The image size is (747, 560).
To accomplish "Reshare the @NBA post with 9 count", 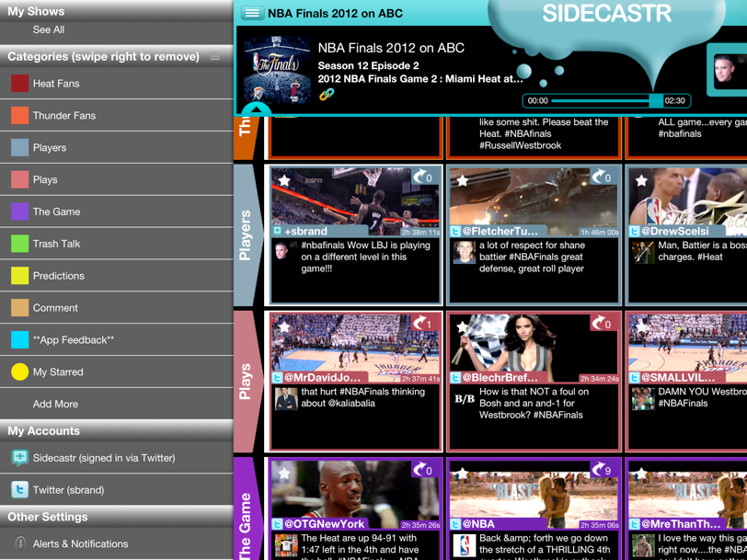I will [x=603, y=470].
